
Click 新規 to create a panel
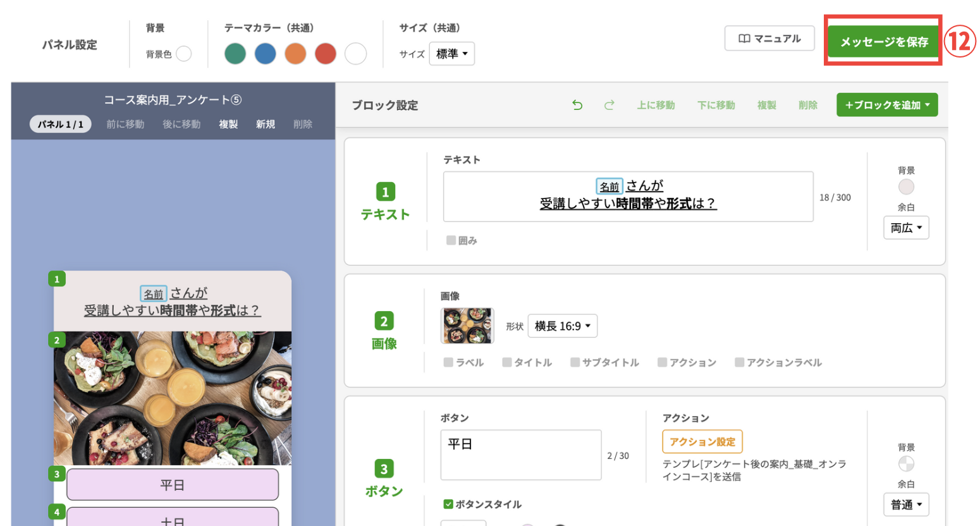coord(266,124)
